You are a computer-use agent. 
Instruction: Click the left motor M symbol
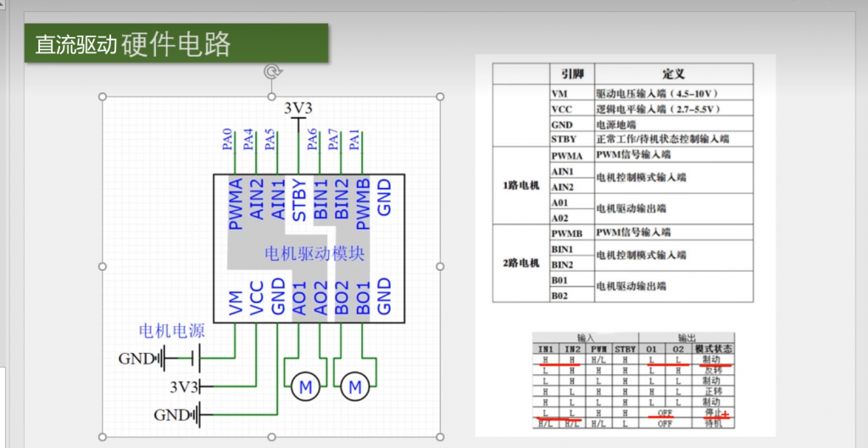[x=305, y=387]
